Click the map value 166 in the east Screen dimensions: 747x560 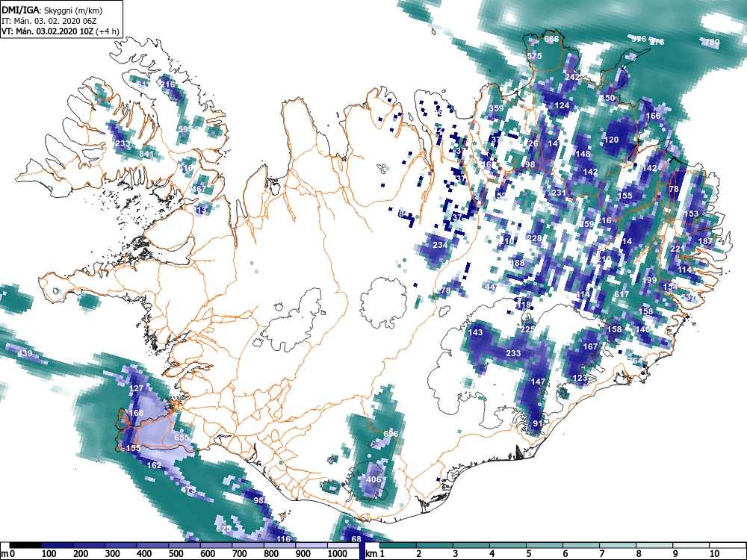tap(653, 116)
